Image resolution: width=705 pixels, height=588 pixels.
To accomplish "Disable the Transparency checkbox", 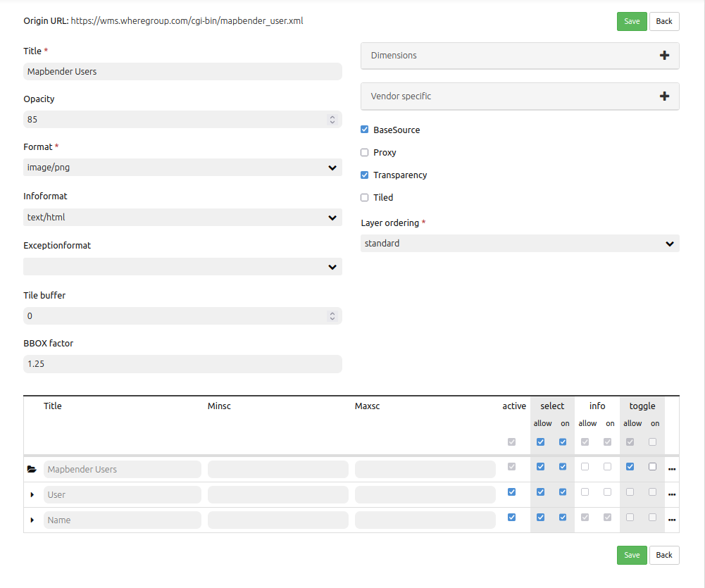I will 365,175.
